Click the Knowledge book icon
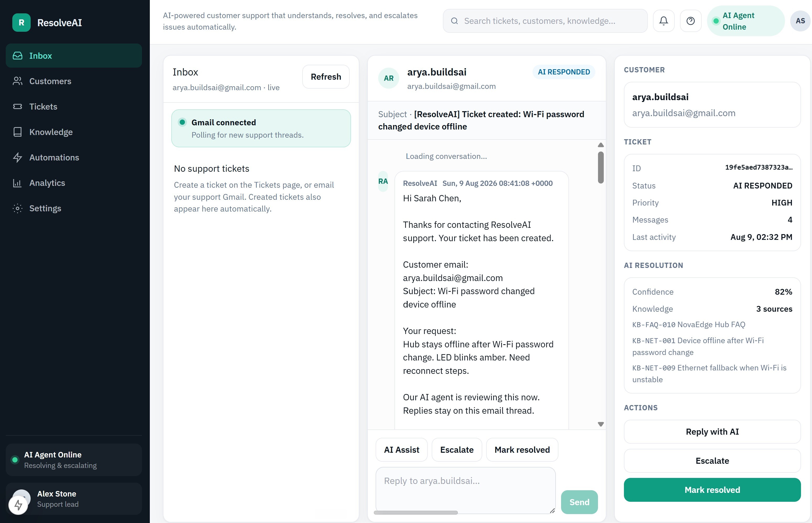 [17, 132]
